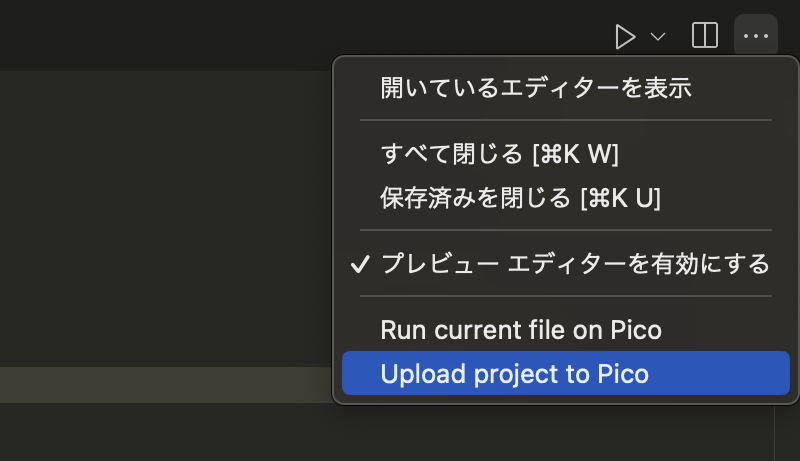
Task: Run current file on Pico
Action: coord(521,329)
